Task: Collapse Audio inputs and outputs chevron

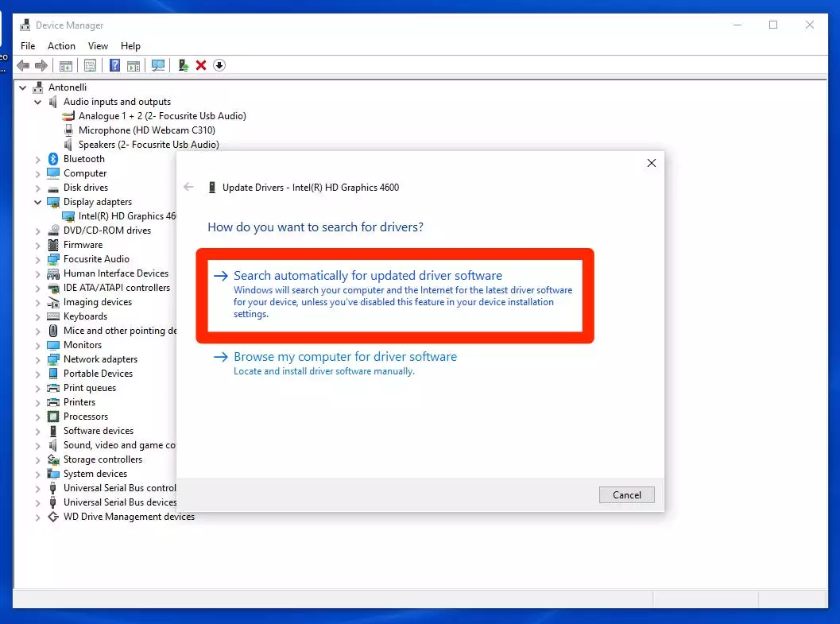Action: click(37, 102)
